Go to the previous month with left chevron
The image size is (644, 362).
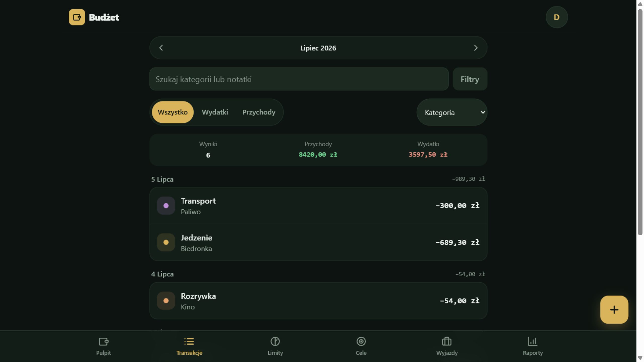tap(161, 48)
